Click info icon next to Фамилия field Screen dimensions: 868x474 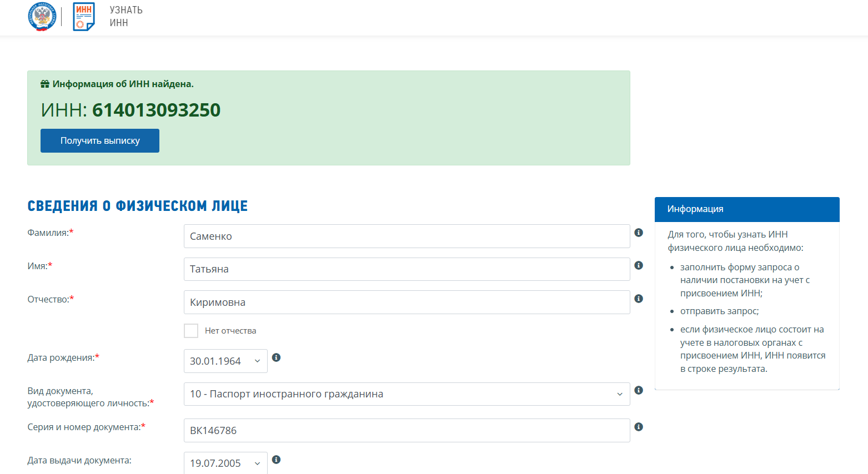pyautogui.click(x=639, y=233)
